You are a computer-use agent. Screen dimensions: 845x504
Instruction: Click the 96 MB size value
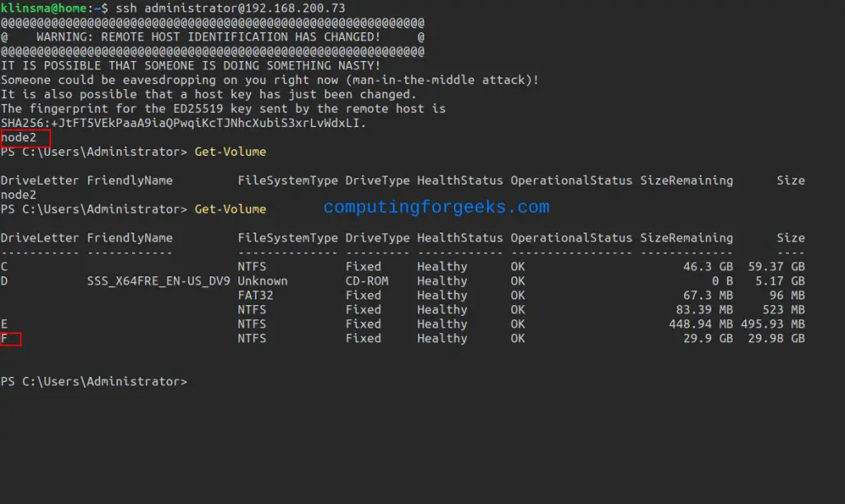pos(786,295)
